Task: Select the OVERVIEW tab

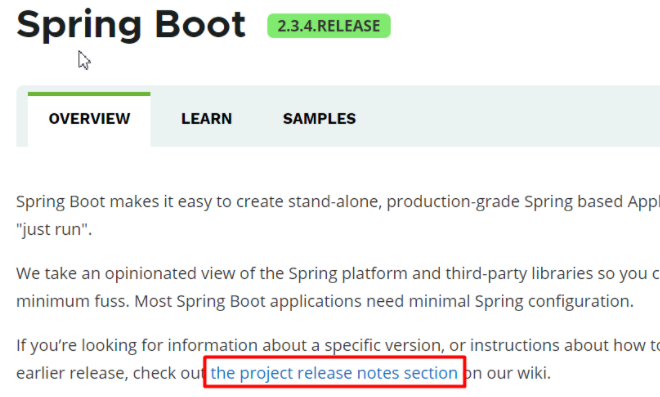Action: pos(89,119)
